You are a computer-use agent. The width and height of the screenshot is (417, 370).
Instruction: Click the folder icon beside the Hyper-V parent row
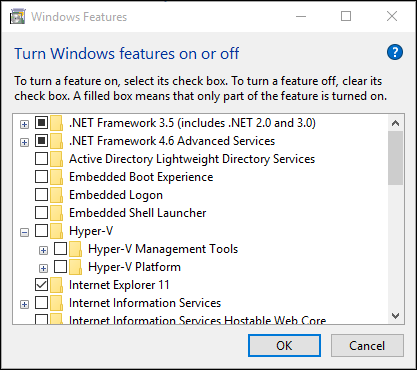click(x=56, y=231)
